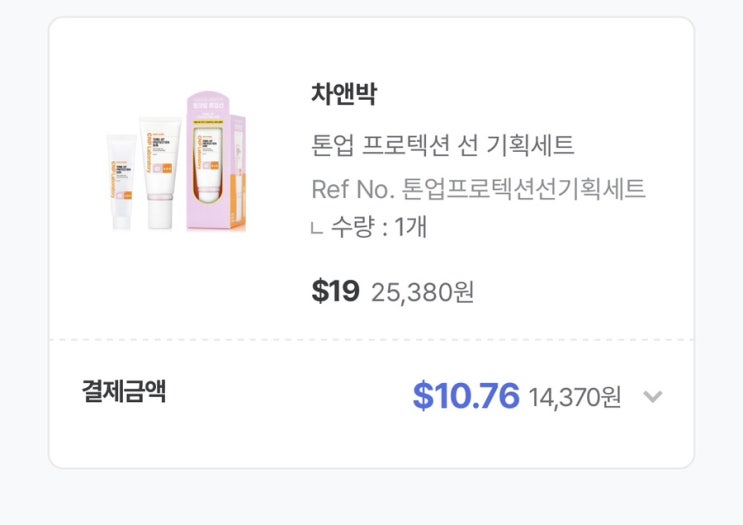Viewport: 743px width, 525px height.
Task: Select the small sunscreen tube in thumbnail
Action: point(122,180)
